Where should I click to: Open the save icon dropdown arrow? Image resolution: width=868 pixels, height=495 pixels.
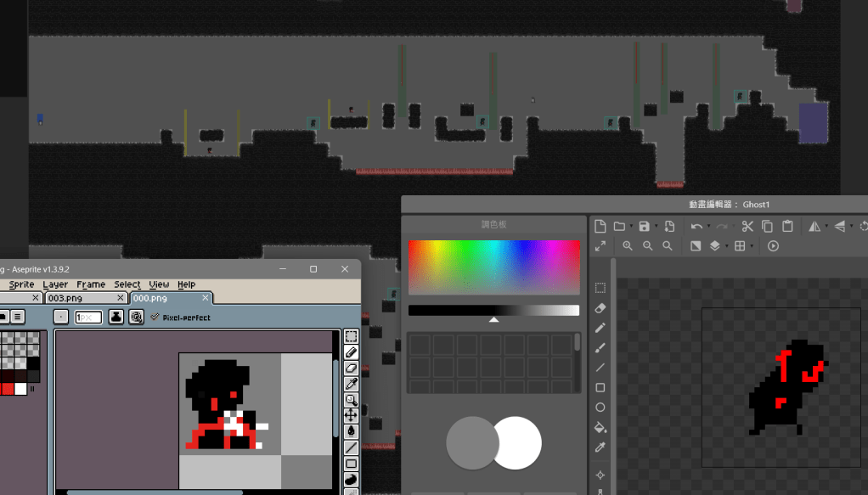(x=656, y=227)
